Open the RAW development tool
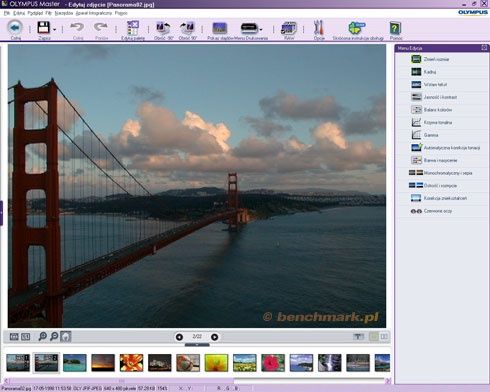This screenshot has width=490, height=392. 289,28
